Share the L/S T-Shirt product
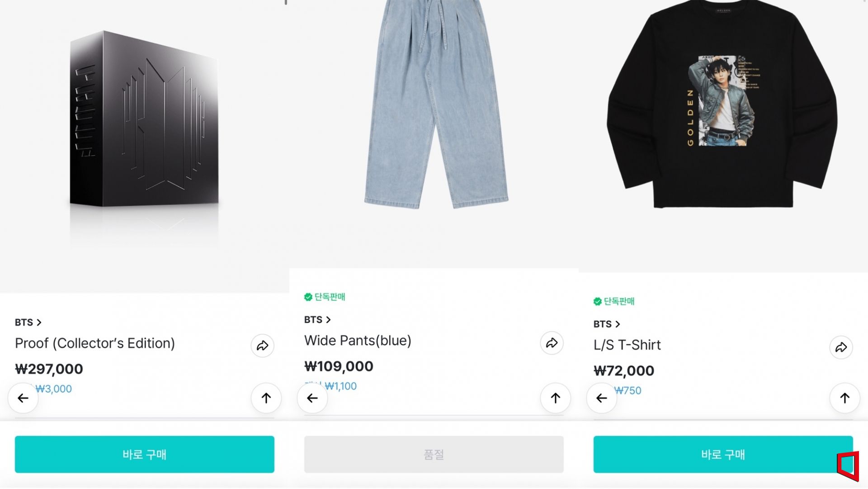 [x=841, y=348]
